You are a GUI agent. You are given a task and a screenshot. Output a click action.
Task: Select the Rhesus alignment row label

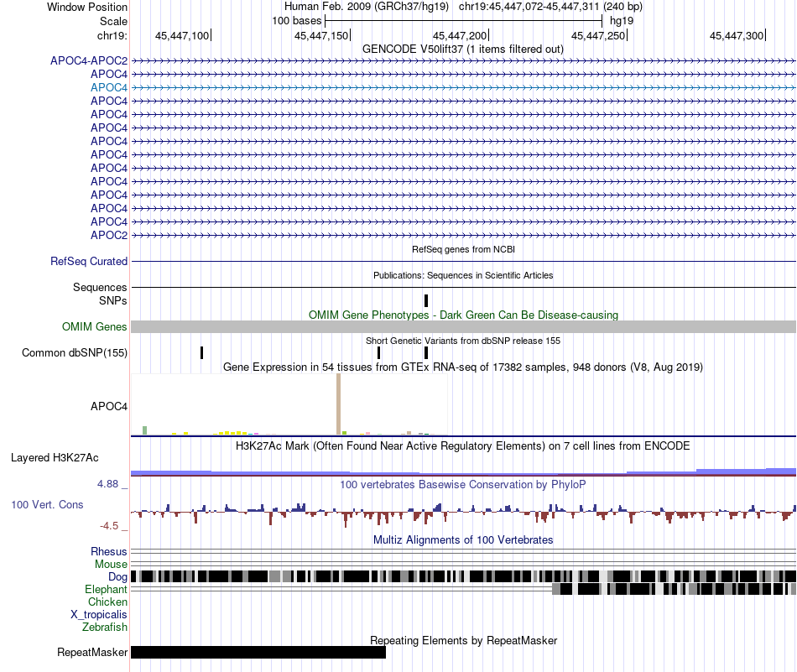[x=109, y=551]
